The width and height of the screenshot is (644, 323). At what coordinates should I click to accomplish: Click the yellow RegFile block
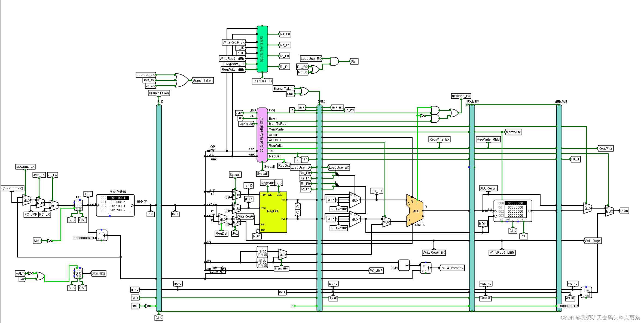pyautogui.click(x=273, y=212)
